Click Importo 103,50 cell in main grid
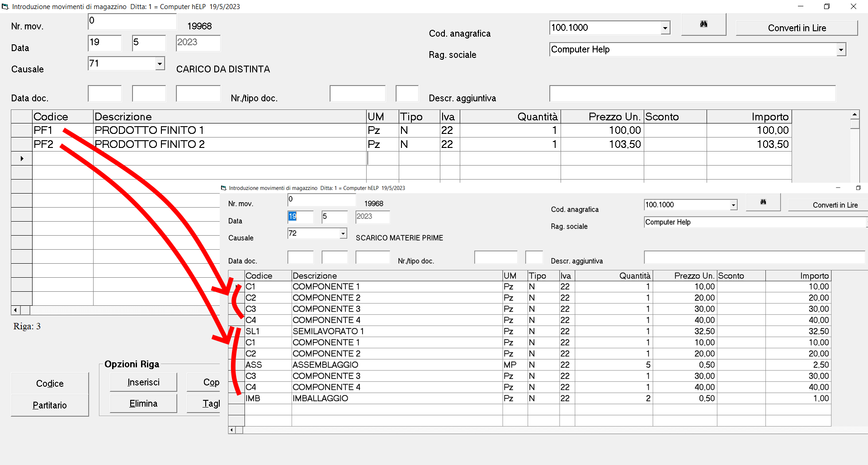Screen dimensions: 868x465 coord(749,144)
